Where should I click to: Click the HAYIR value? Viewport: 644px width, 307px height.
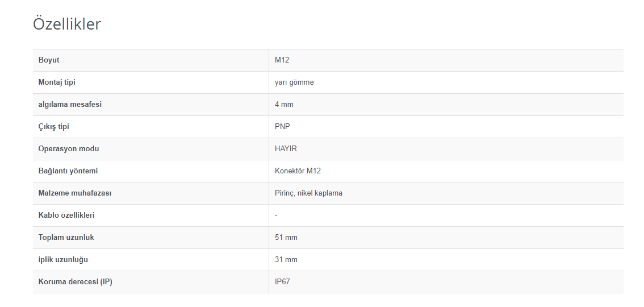click(x=286, y=149)
